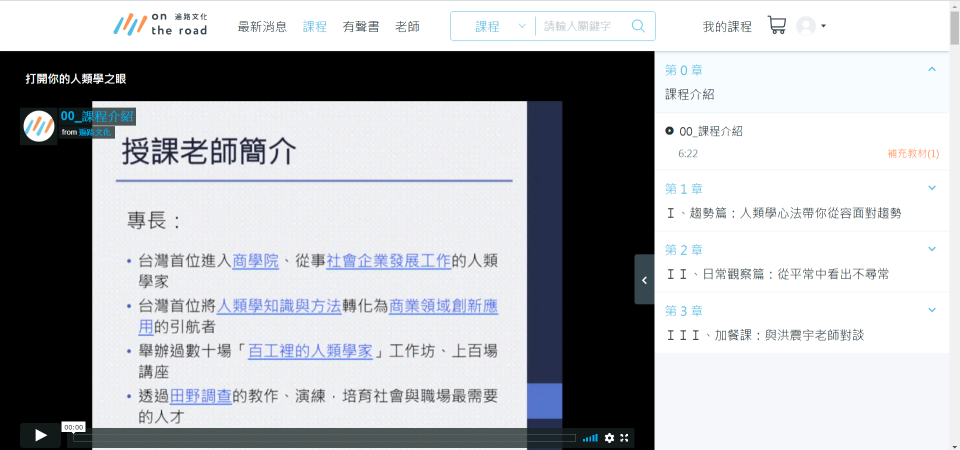Click play indicator beside 00_課程介紹 lesson
The height and width of the screenshot is (450, 960).
point(669,130)
